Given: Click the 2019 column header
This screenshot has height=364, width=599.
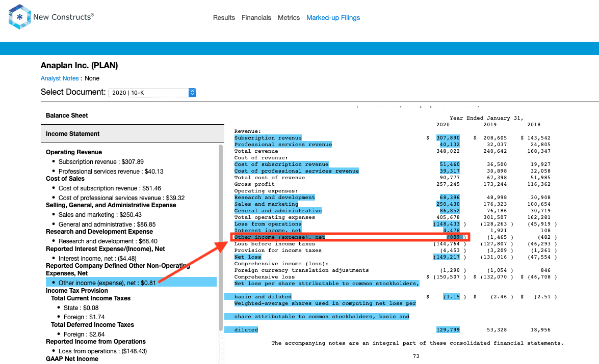Looking at the screenshot, I should 490,125.
